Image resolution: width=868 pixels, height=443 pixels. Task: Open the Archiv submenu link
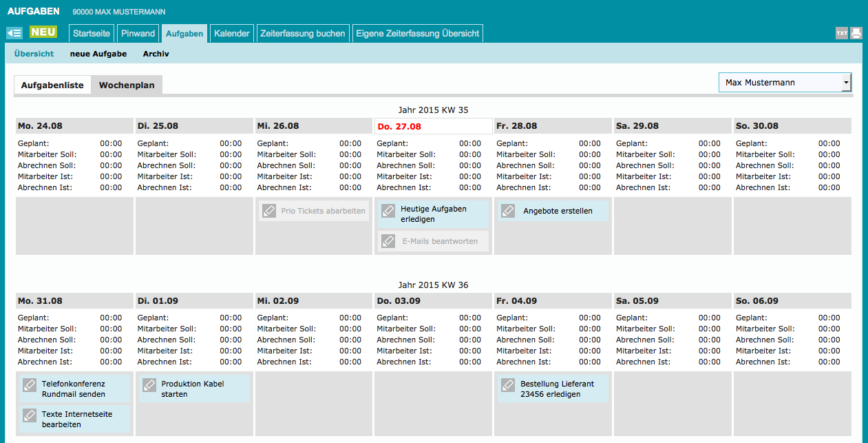[156, 54]
